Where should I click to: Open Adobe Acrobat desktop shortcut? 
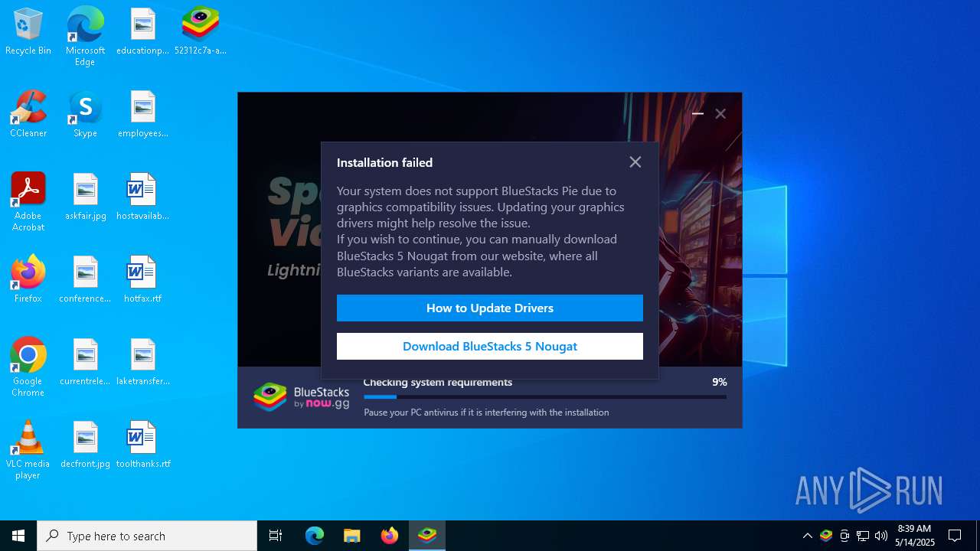[28, 202]
